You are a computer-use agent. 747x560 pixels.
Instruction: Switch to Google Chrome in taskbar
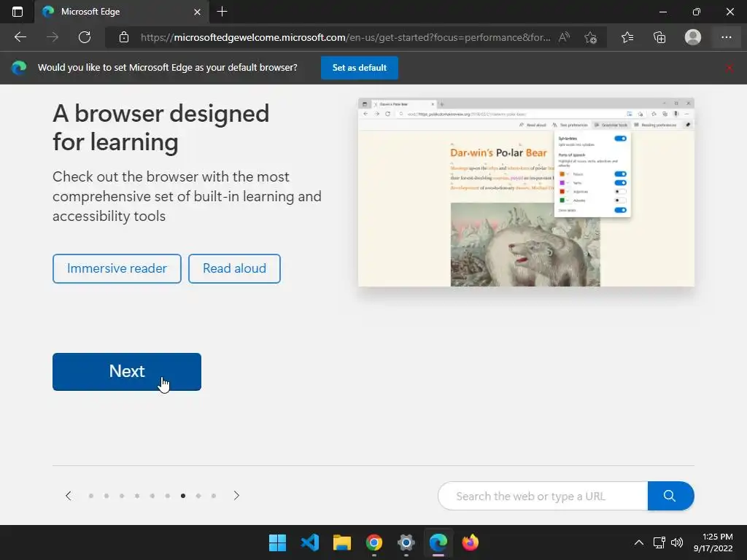(x=374, y=542)
